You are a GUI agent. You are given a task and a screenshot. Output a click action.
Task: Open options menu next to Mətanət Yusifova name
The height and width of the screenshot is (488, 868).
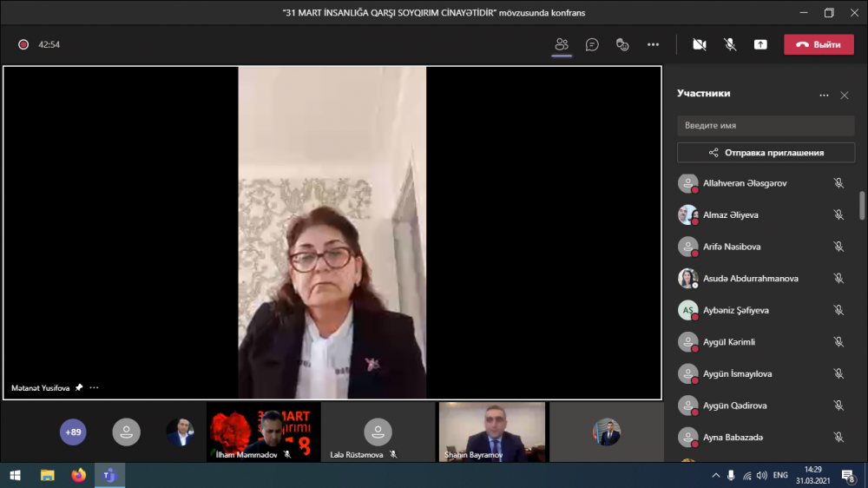tap(94, 388)
